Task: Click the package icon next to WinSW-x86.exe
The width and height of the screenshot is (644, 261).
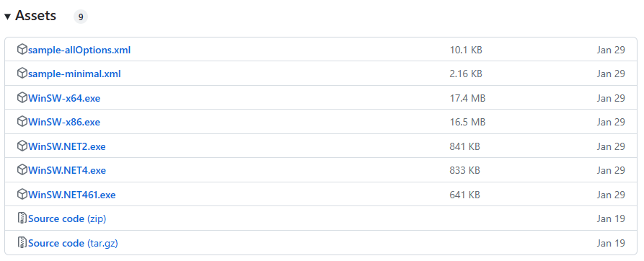Action: point(22,122)
